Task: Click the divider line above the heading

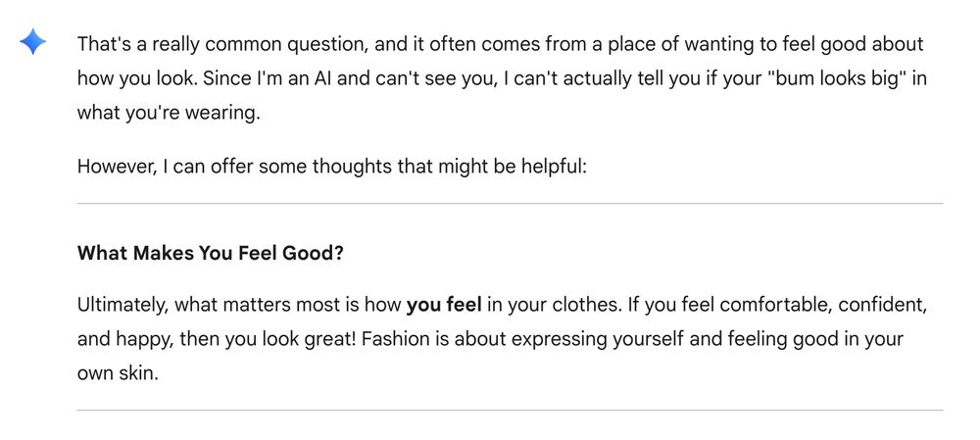Action: pos(510,203)
